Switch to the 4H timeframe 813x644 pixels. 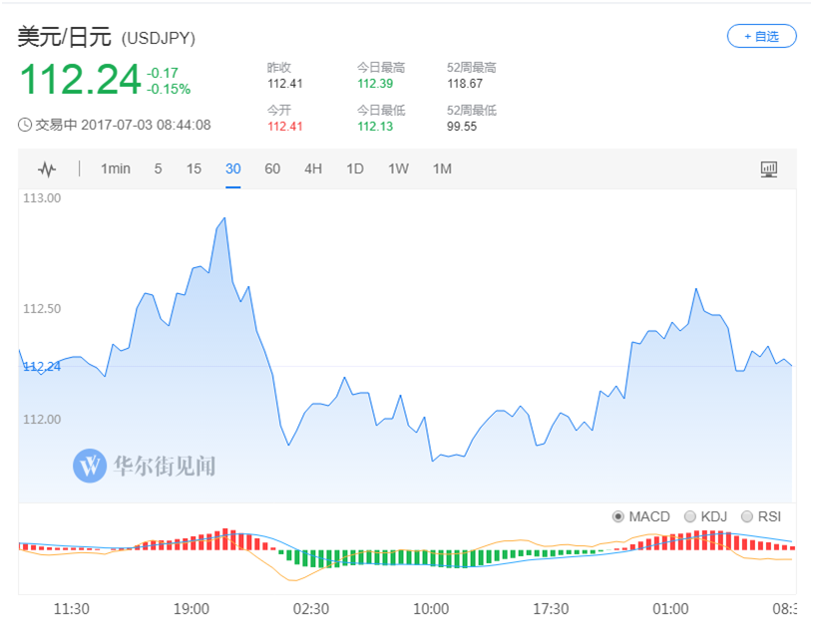[x=312, y=168]
